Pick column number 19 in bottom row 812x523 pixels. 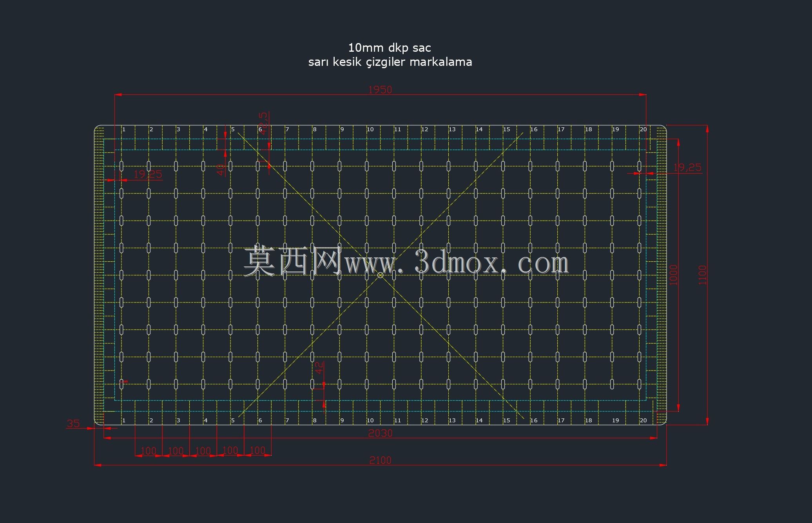[x=616, y=420]
